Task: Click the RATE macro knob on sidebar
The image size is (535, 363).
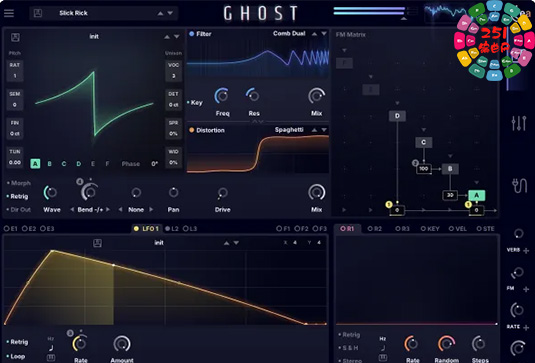Action: 517,310
